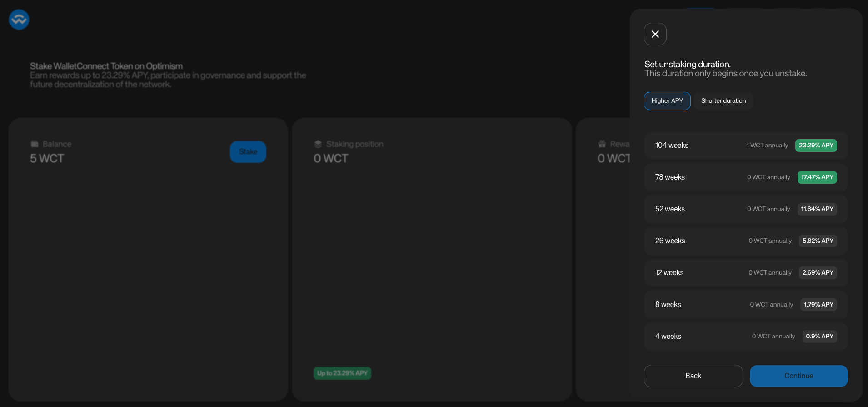Choose the 12 weeks option
Screen dimensions: 868x407
tap(746, 273)
